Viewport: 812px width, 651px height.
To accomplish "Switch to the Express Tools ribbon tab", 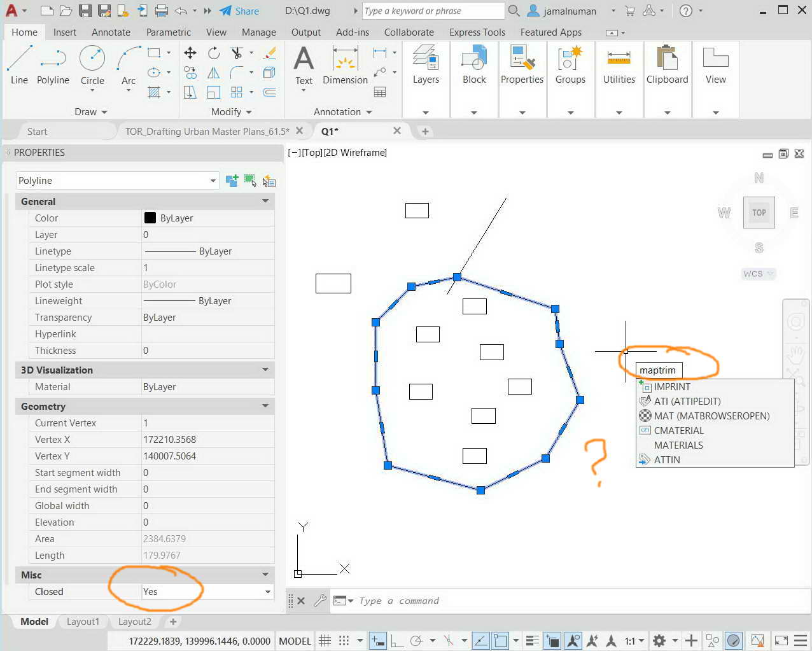I will point(477,32).
